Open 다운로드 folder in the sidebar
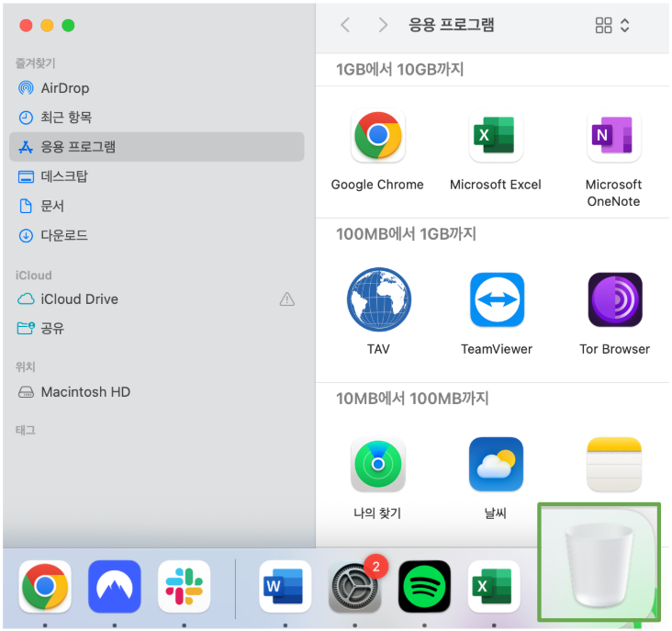Screen dimensions: 672x631 pos(64,235)
